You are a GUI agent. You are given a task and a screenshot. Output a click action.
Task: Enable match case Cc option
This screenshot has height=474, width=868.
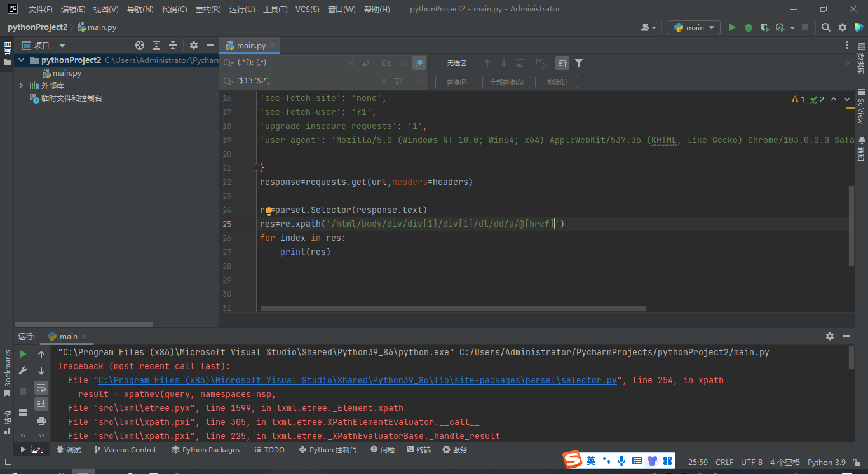(x=386, y=63)
